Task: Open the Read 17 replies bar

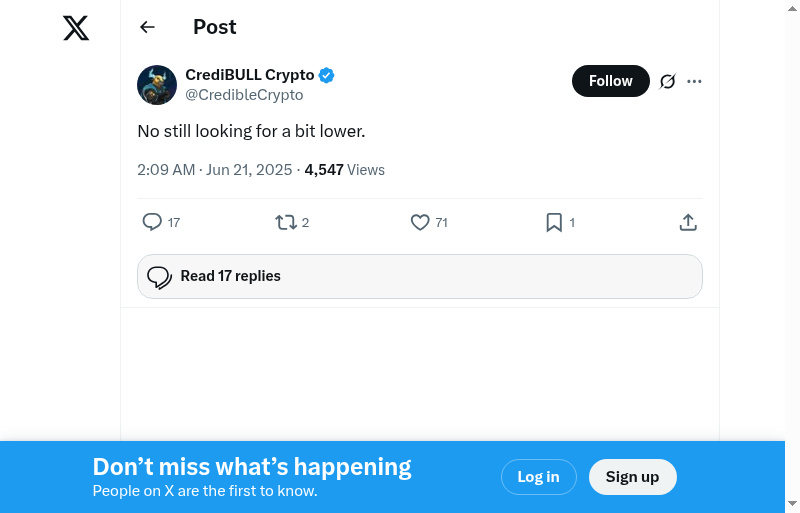Action: [419, 276]
